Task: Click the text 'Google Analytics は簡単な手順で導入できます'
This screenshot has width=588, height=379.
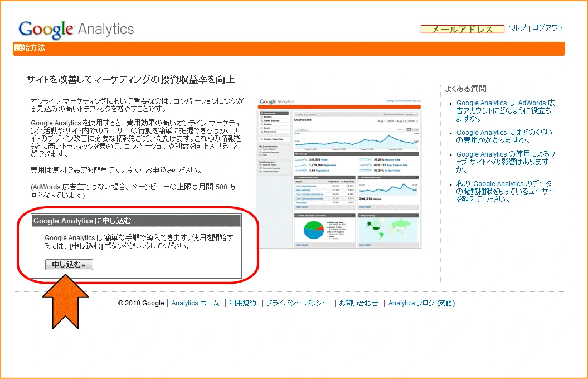Action: point(139,242)
